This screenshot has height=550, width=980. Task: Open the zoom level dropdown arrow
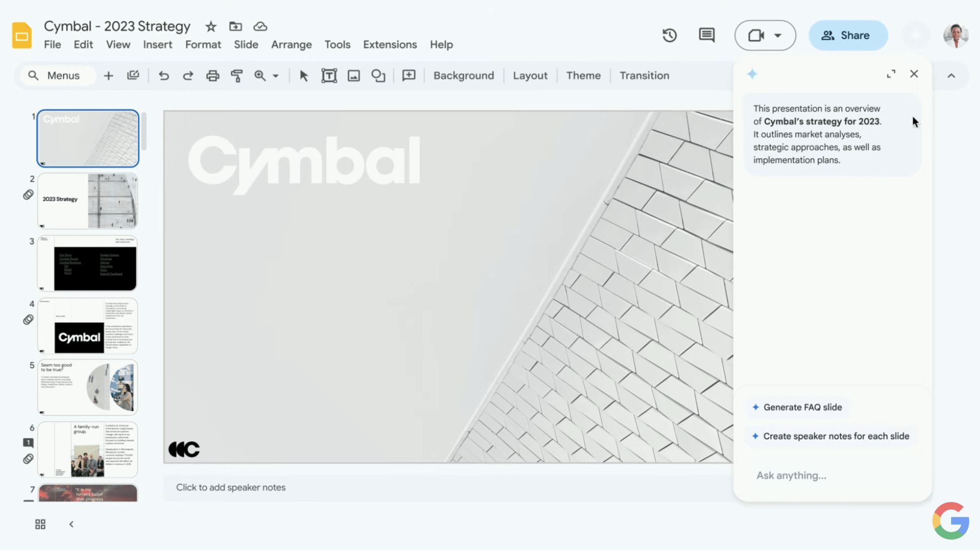click(x=276, y=76)
